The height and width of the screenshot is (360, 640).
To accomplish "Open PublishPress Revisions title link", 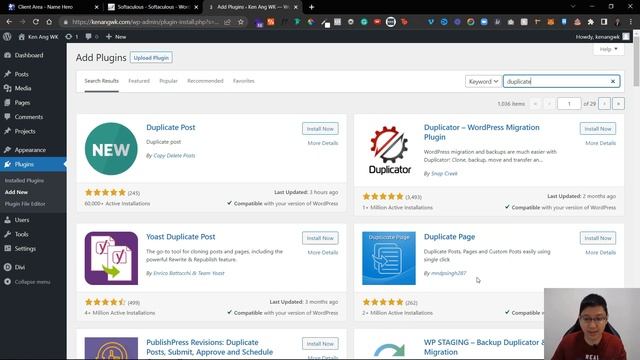I will [x=209, y=347].
